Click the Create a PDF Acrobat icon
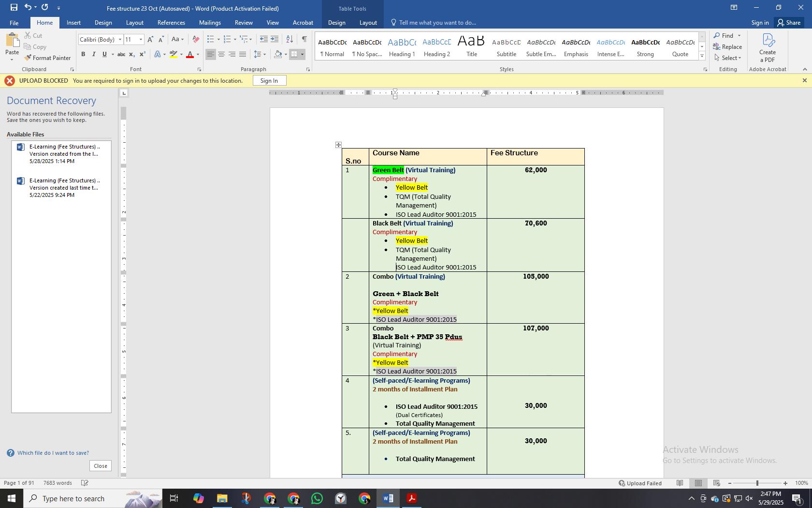Viewport: 812px width, 508px height. [x=768, y=48]
